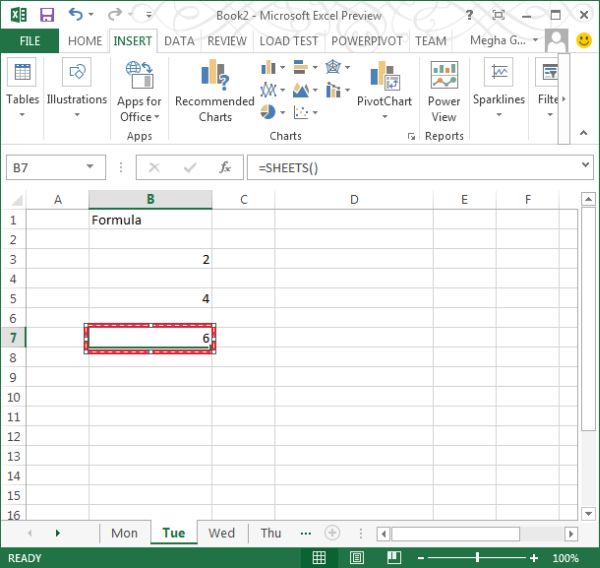Image resolution: width=600 pixels, height=568 pixels.
Task: Add a new sheet
Action: click(x=332, y=532)
